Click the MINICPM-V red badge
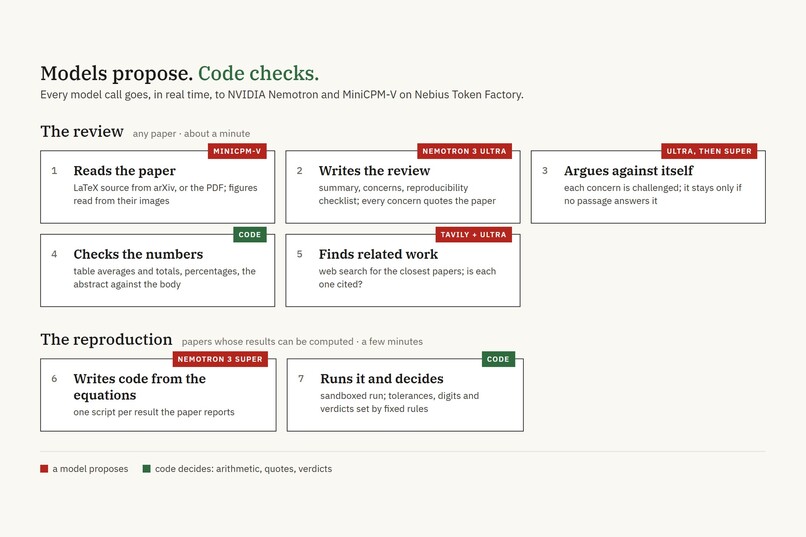This screenshot has height=537, width=806. 237,151
